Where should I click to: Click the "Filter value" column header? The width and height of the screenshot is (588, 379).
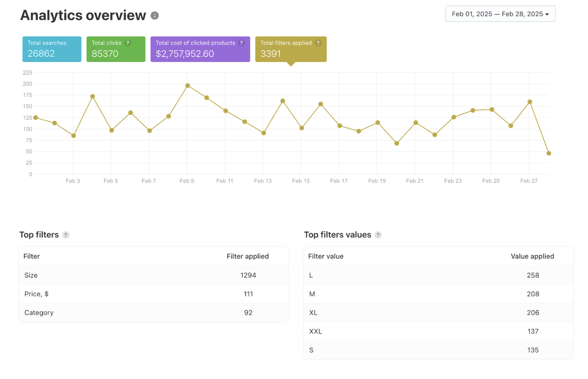tap(326, 257)
